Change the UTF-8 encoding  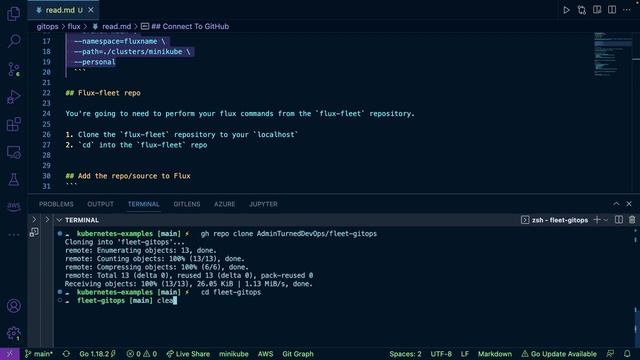click(441, 354)
